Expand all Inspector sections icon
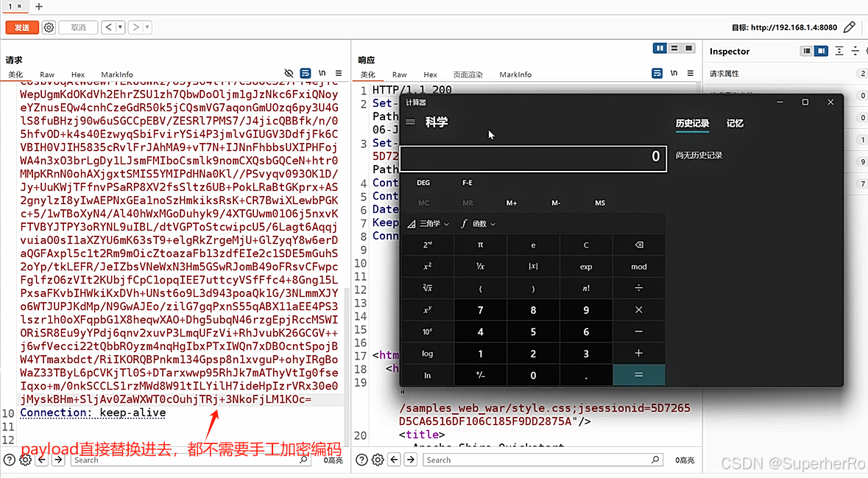 tap(839, 51)
